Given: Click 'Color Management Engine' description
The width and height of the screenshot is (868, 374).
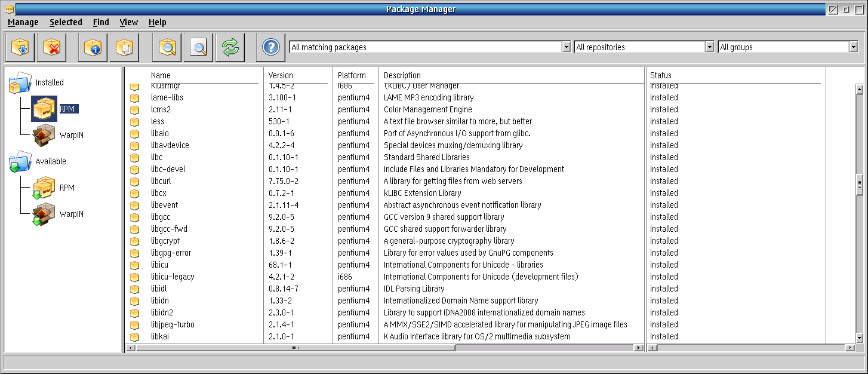Looking at the screenshot, I should point(427,109).
